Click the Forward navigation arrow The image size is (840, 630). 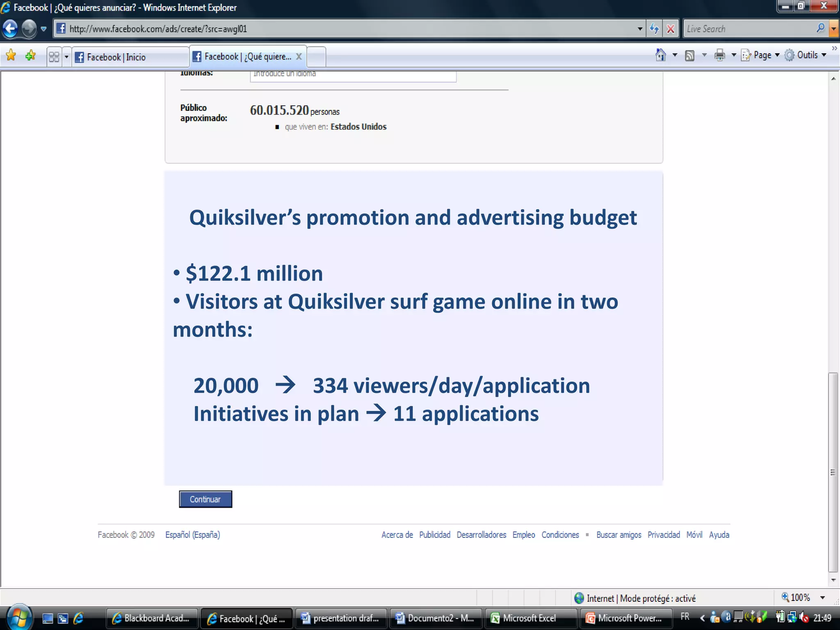[x=29, y=29]
